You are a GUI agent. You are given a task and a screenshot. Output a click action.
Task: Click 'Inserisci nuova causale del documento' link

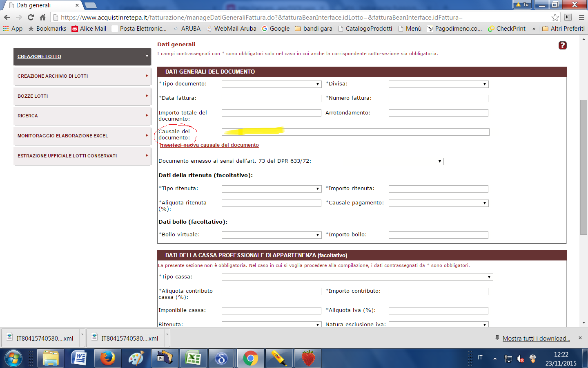209,145
